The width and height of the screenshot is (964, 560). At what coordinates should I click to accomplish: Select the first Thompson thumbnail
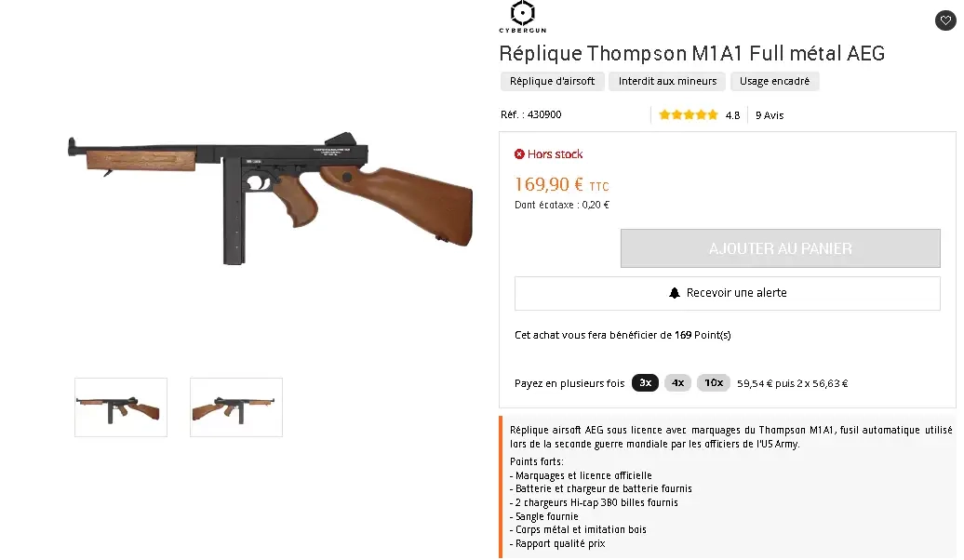[x=121, y=407]
